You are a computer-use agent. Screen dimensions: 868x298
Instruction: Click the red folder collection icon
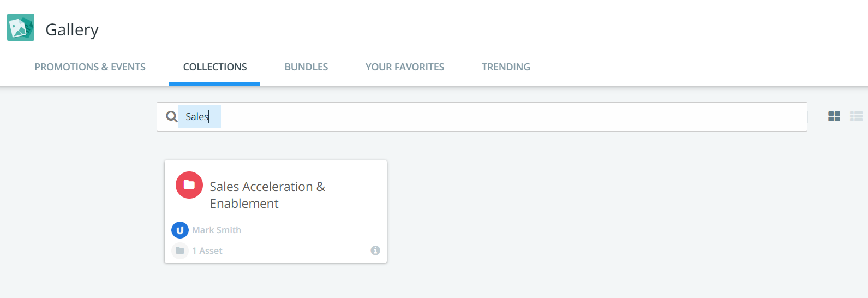[x=189, y=185]
